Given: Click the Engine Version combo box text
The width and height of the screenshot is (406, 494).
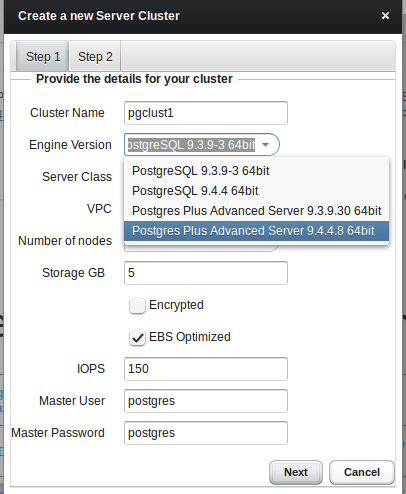Looking at the screenshot, I should pyautogui.click(x=191, y=145).
